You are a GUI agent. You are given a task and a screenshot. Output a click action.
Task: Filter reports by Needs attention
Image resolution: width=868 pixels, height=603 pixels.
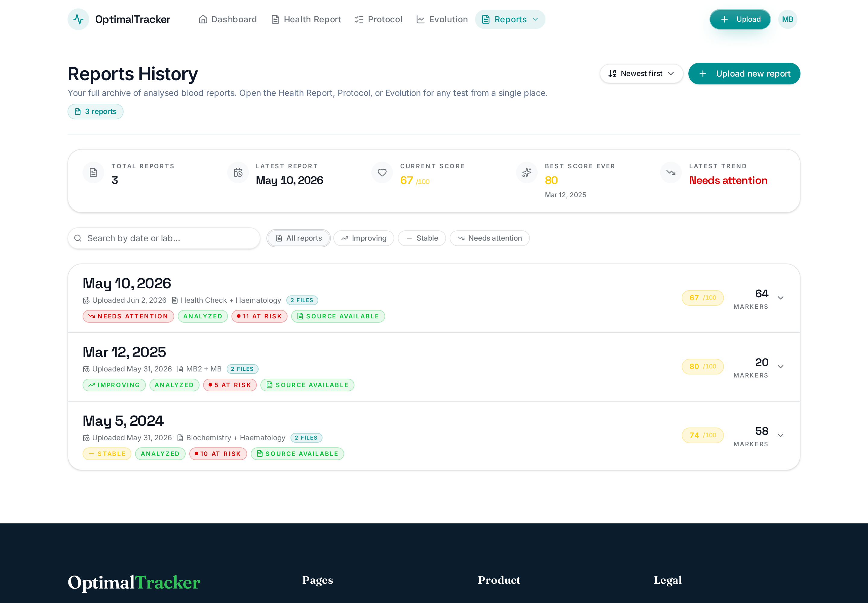pyautogui.click(x=489, y=238)
